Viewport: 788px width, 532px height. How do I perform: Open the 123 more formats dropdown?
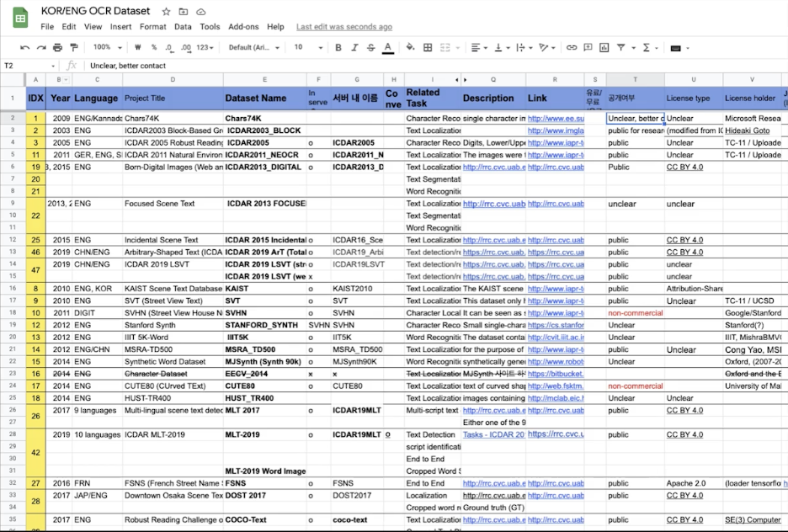(205, 47)
